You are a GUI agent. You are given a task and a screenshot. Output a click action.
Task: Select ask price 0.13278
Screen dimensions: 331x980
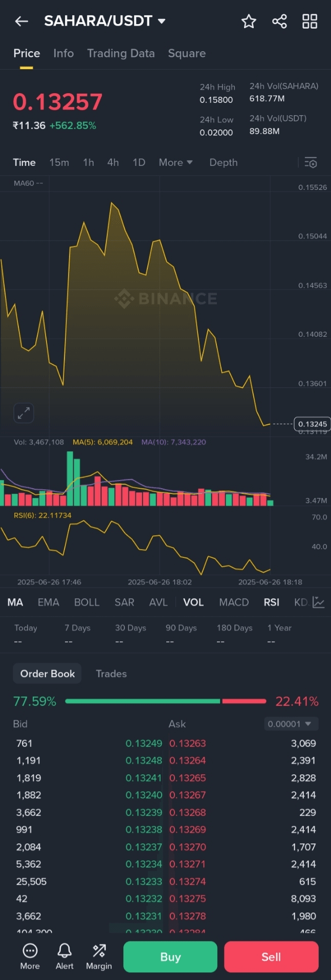click(188, 916)
